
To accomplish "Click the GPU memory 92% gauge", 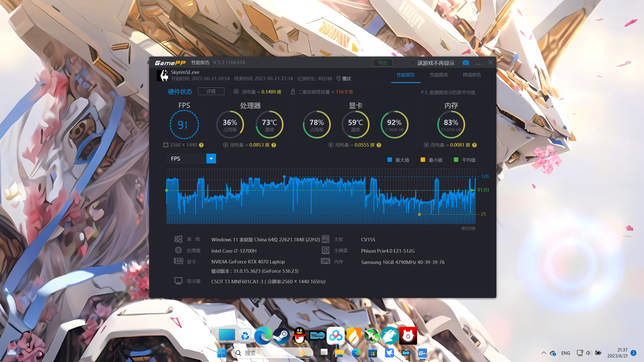I will (394, 124).
